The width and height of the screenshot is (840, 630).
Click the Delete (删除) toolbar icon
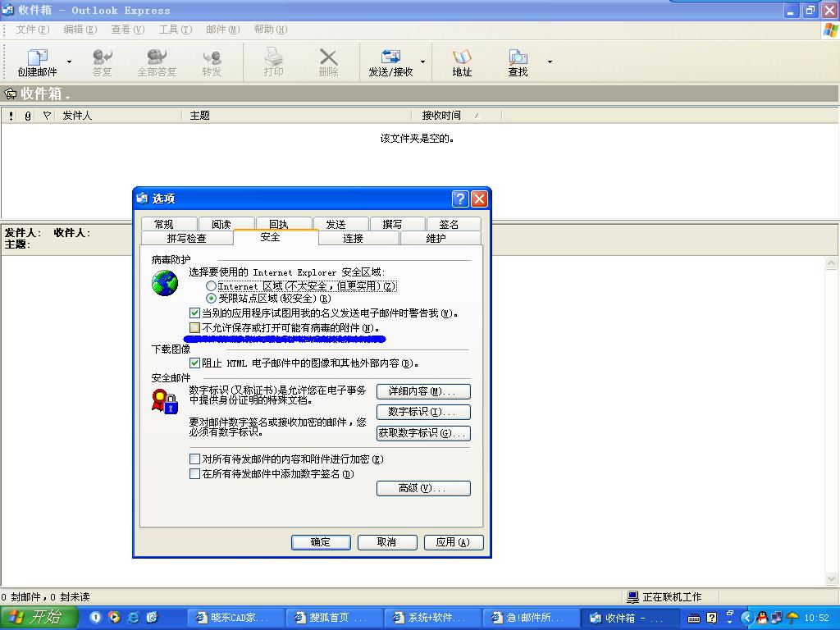[x=328, y=62]
